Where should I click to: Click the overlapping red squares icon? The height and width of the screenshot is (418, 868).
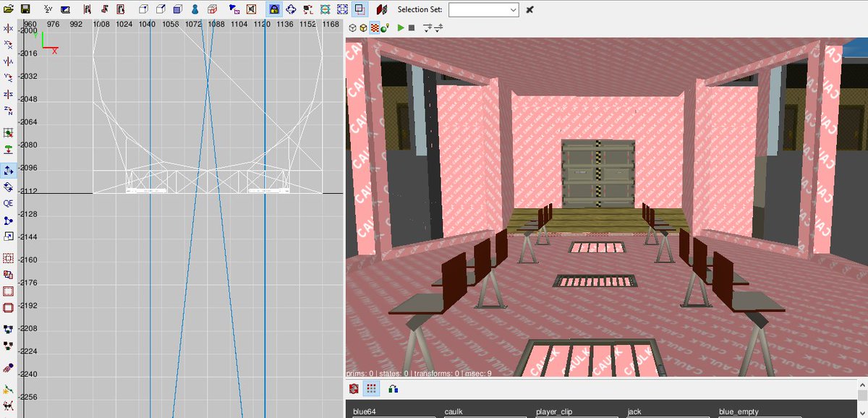click(8, 275)
